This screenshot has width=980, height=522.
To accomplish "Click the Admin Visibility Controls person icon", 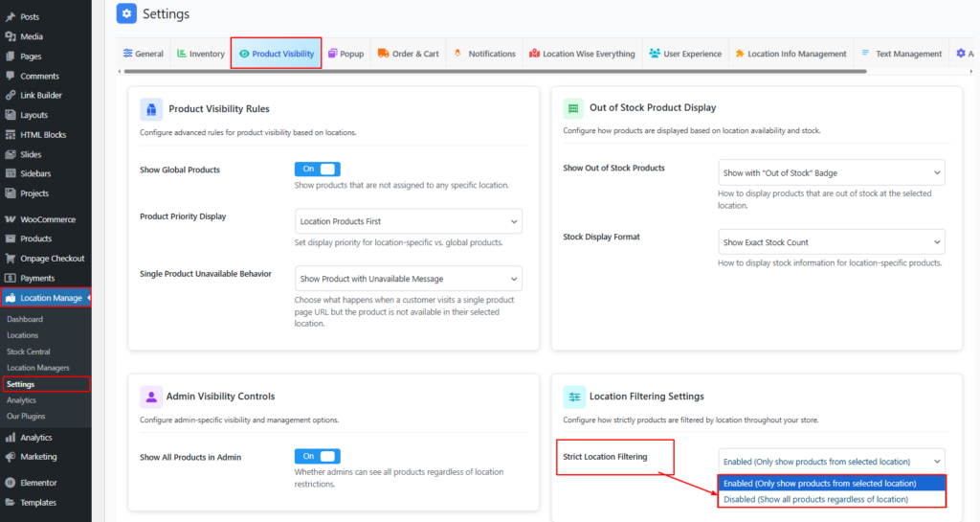I will [150, 397].
